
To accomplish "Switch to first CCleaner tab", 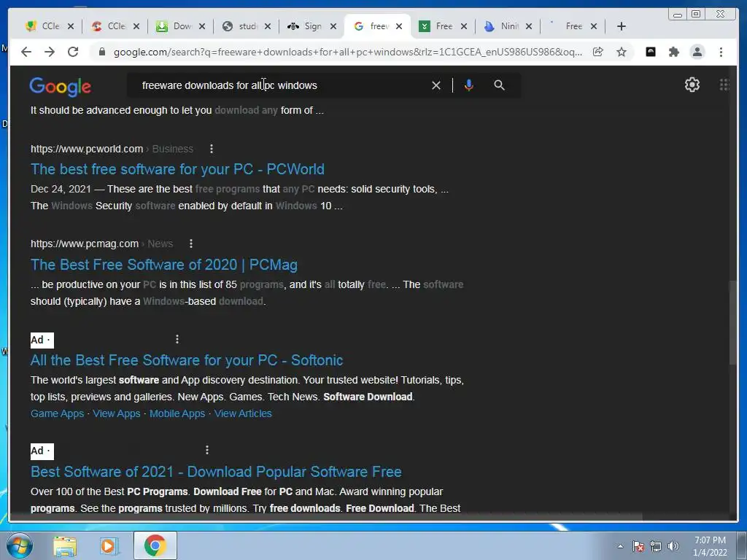I will (44, 26).
